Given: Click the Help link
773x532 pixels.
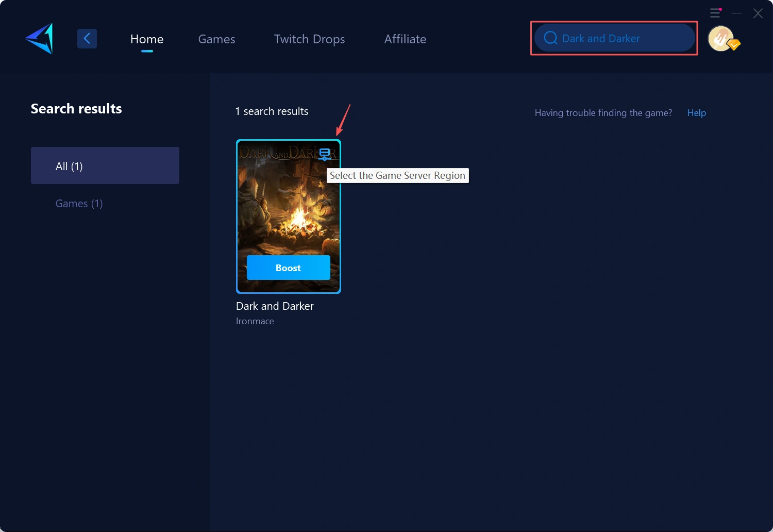Looking at the screenshot, I should pyautogui.click(x=696, y=113).
